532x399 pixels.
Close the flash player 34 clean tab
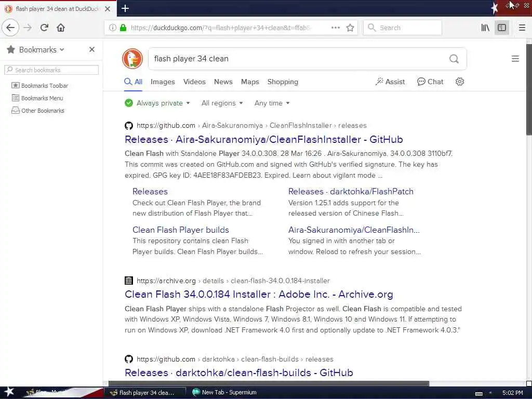pos(108,9)
